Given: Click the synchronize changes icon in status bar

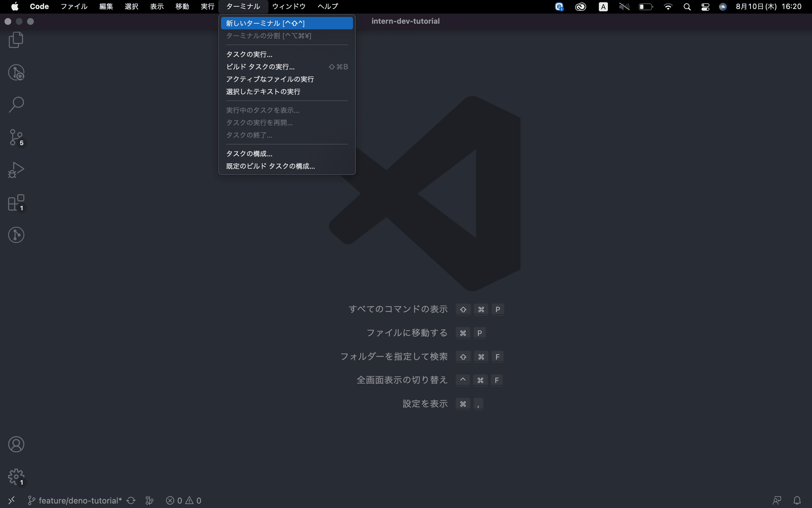Looking at the screenshot, I should pos(131,501).
